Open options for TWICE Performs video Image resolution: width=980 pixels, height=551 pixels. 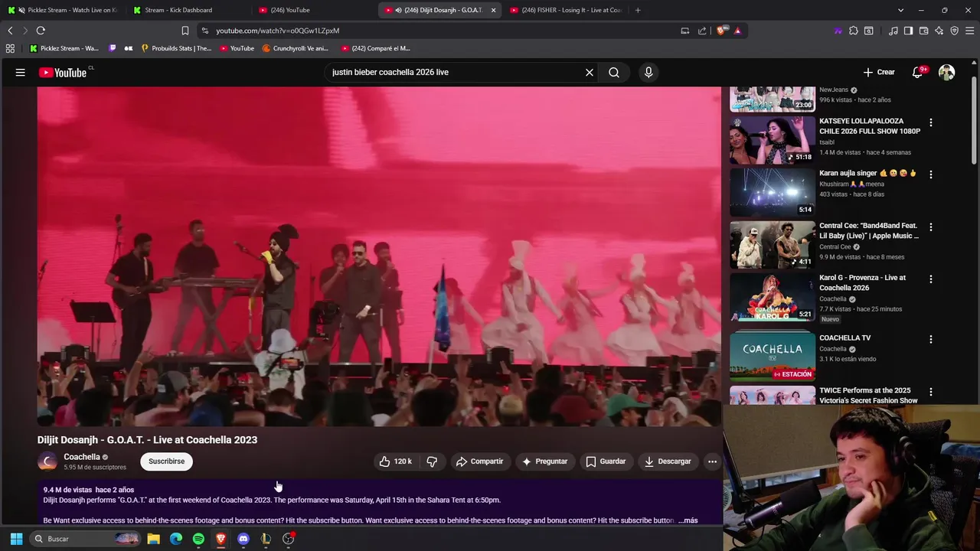pos(931,392)
